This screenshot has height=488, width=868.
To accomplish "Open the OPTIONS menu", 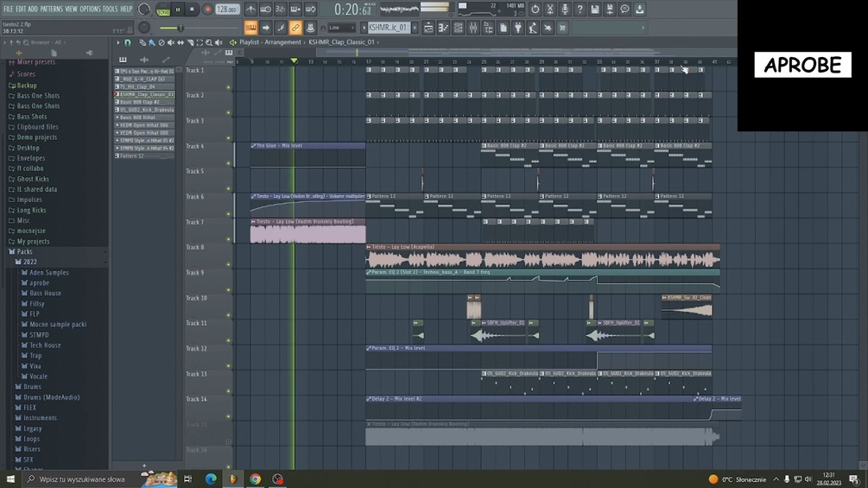I will [x=90, y=10].
